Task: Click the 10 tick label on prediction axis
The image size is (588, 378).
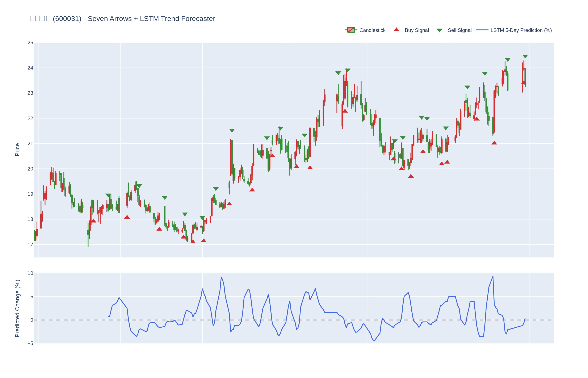Action: pos(30,273)
